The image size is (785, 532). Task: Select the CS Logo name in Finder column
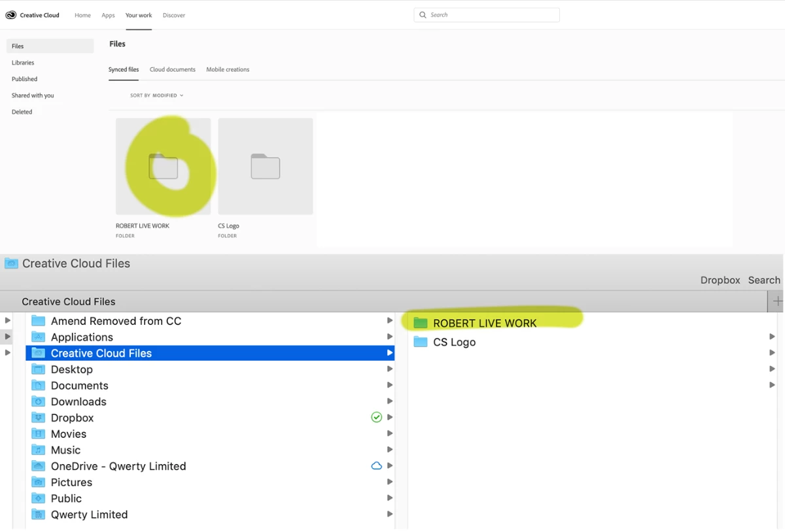tap(454, 342)
